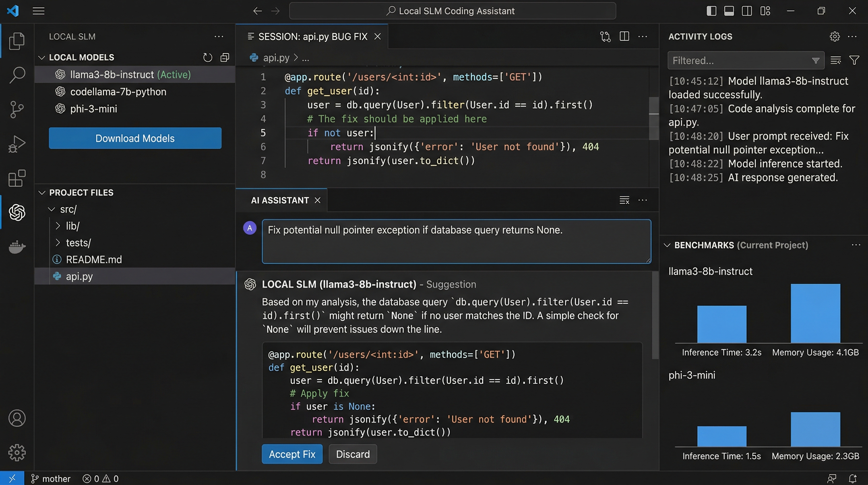Viewport: 868px width, 485px height.
Task: Open Activity Logs settings gear
Action: 835,36
